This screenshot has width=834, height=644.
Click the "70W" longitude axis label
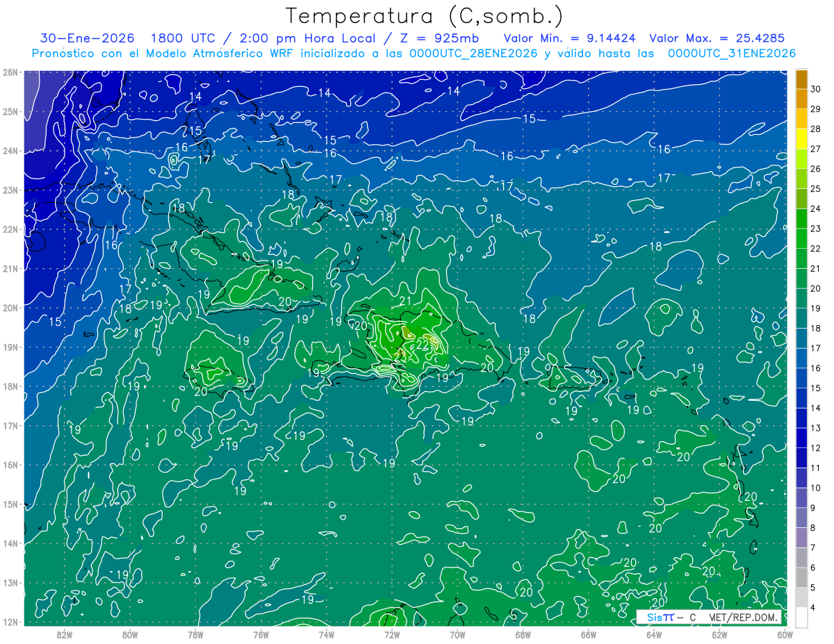pos(457,634)
